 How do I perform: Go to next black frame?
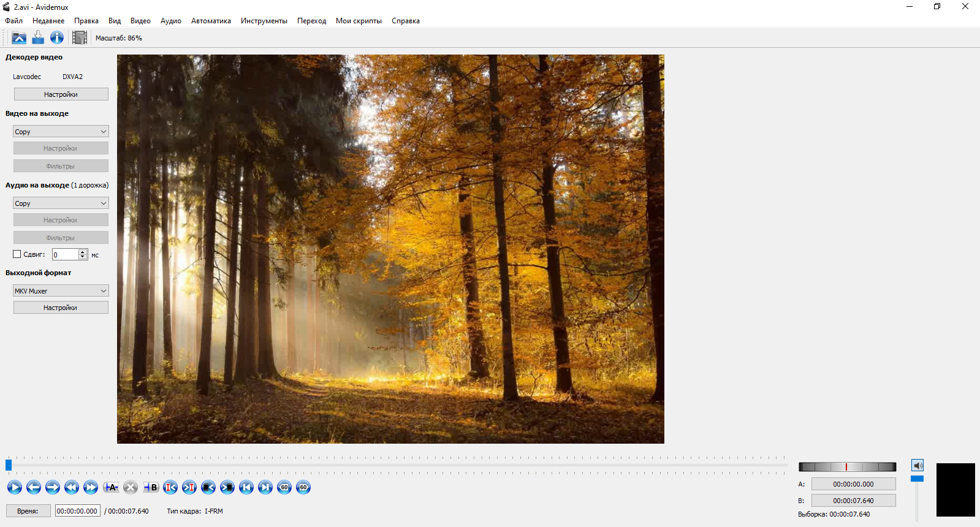click(x=227, y=487)
